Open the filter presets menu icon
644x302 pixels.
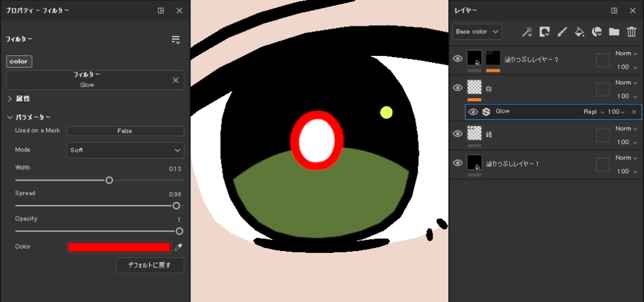click(175, 40)
